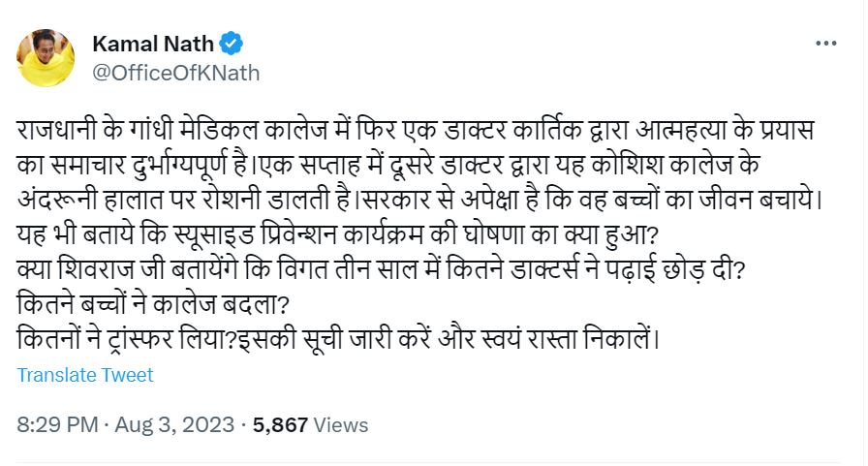Click the Views label
This screenshot has width=868, height=466.
click(x=341, y=424)
